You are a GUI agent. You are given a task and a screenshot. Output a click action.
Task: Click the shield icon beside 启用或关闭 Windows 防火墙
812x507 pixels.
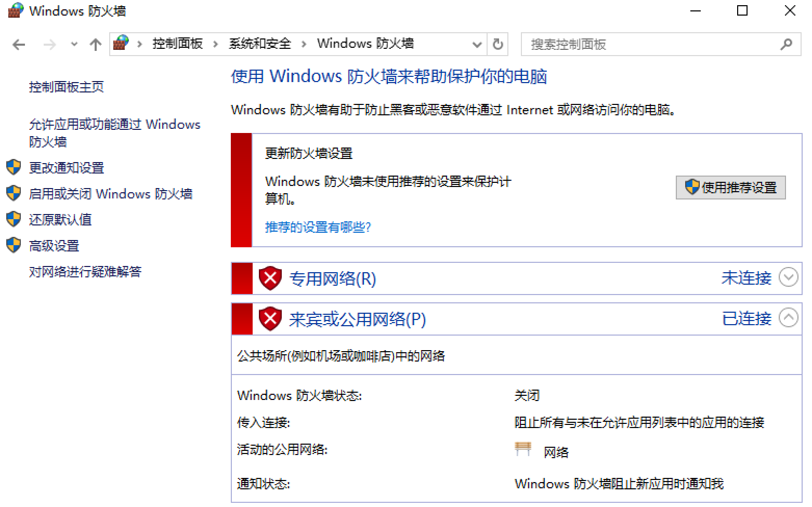pos(14,193)
